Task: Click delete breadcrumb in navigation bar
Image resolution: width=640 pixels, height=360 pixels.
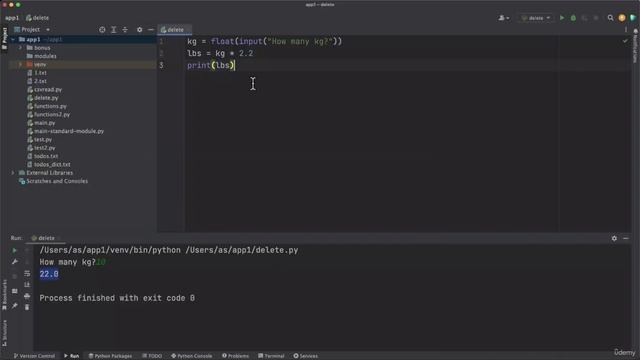Action: (x=38, y=18)
